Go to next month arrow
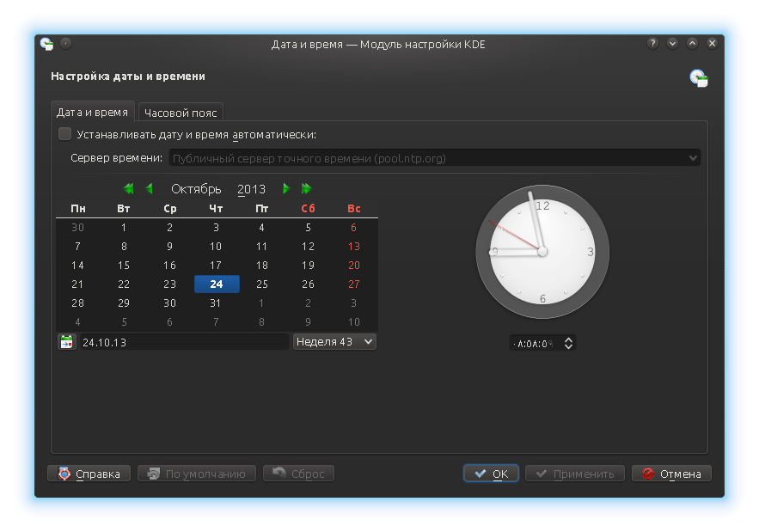 tap(286, 188)
